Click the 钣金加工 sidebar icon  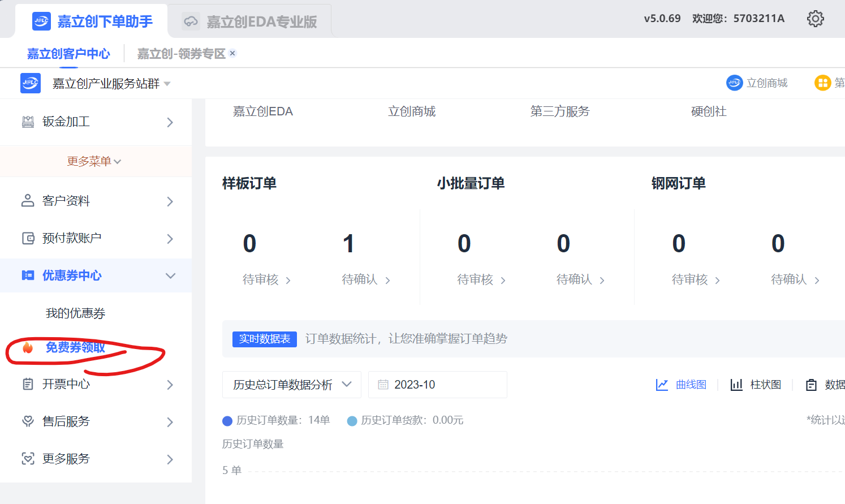coord(28,122)
